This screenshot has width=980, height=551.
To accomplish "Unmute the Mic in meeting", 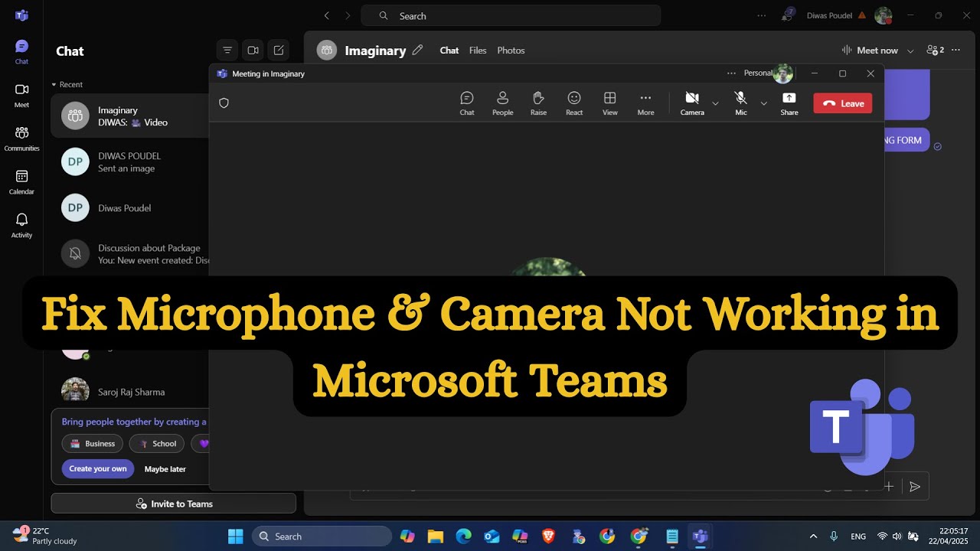I will (x=740, y=103).
